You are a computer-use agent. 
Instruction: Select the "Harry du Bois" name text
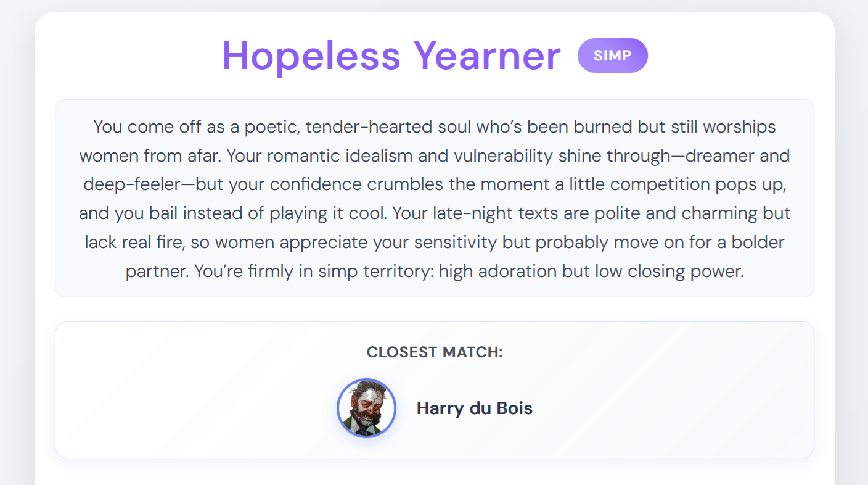click(474, 408)
